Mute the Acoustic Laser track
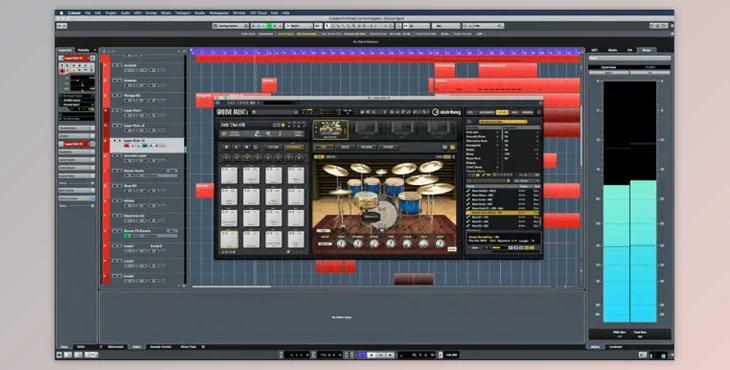The image size is (730, 370). pos(115,156)
